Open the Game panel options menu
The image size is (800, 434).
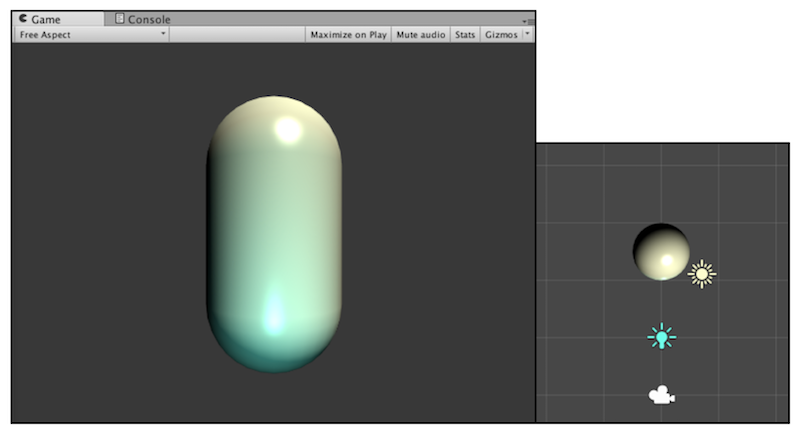click(529, 21)
